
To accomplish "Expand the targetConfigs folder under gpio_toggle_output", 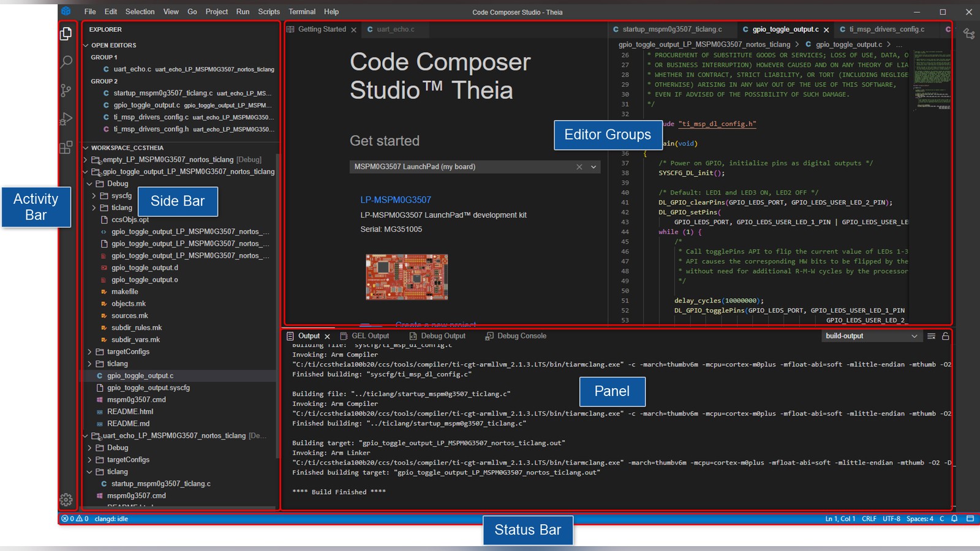I will point(90,352).
